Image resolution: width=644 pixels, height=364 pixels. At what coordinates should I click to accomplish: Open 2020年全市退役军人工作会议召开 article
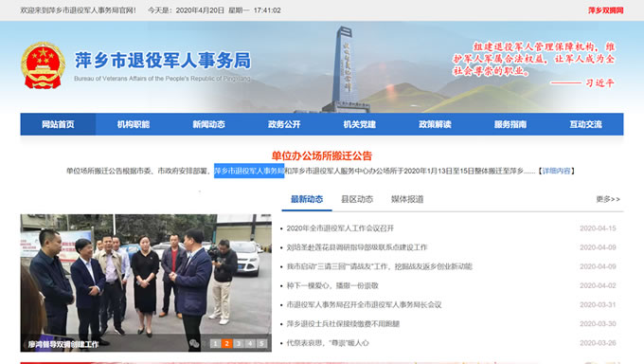(x=340, y=228)
